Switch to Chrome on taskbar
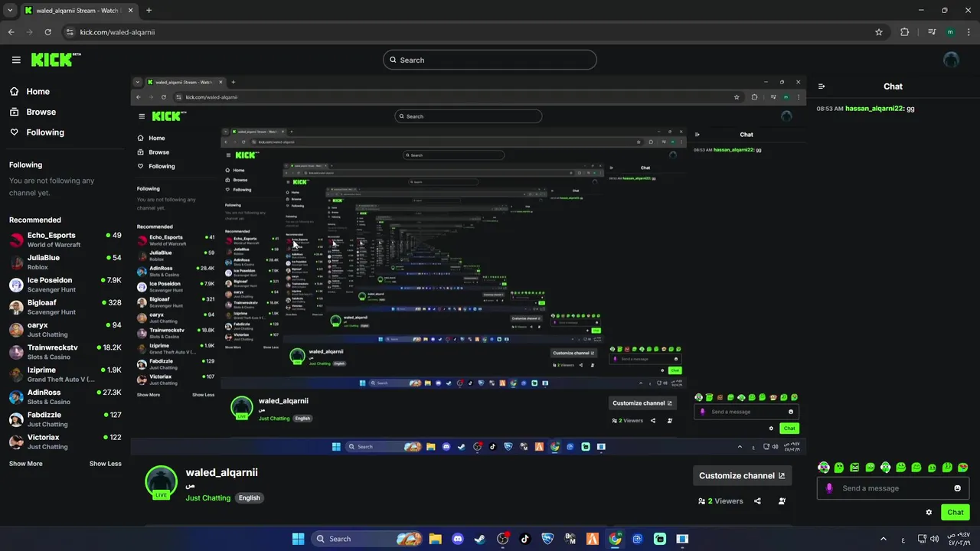Image resolution: width=980 pixels, height=551 pixels. tap(615, 539)
